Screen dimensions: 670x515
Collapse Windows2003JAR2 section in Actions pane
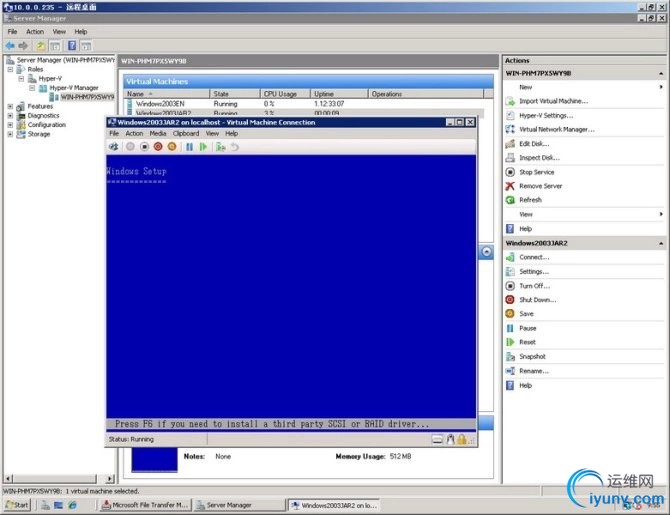coord(661,243)
